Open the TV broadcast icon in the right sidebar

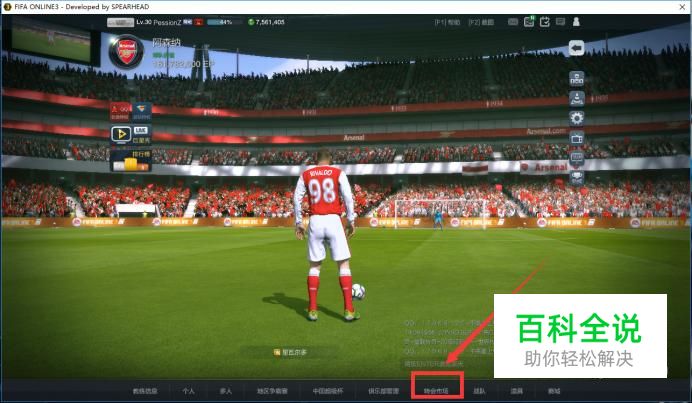tap(576, 139)
